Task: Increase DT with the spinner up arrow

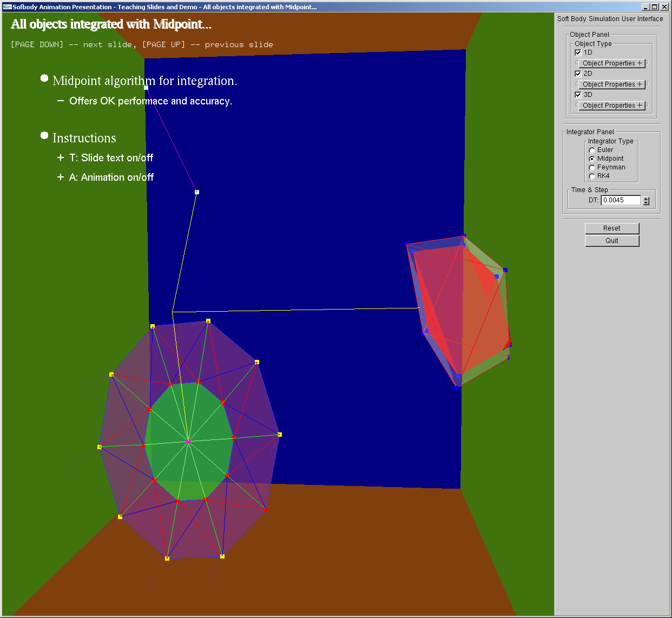Action: click(646, 198)
